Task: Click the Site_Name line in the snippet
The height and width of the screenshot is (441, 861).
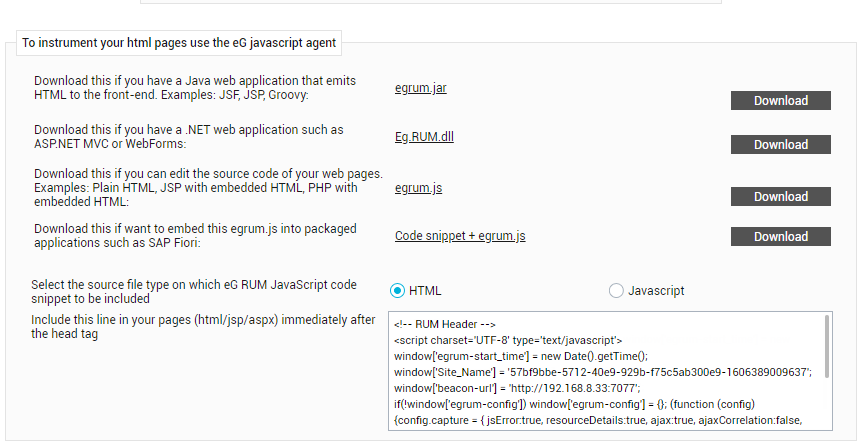Action: (603, 372)
